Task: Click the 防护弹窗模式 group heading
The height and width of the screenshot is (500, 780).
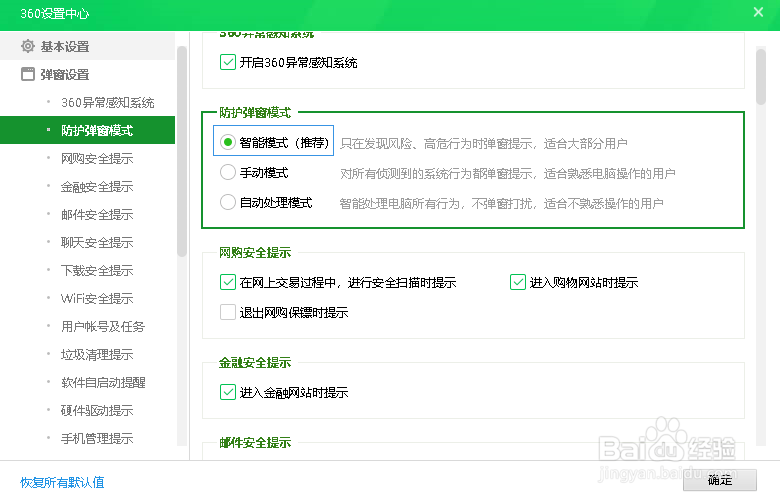Action: (x=255, y=113)
